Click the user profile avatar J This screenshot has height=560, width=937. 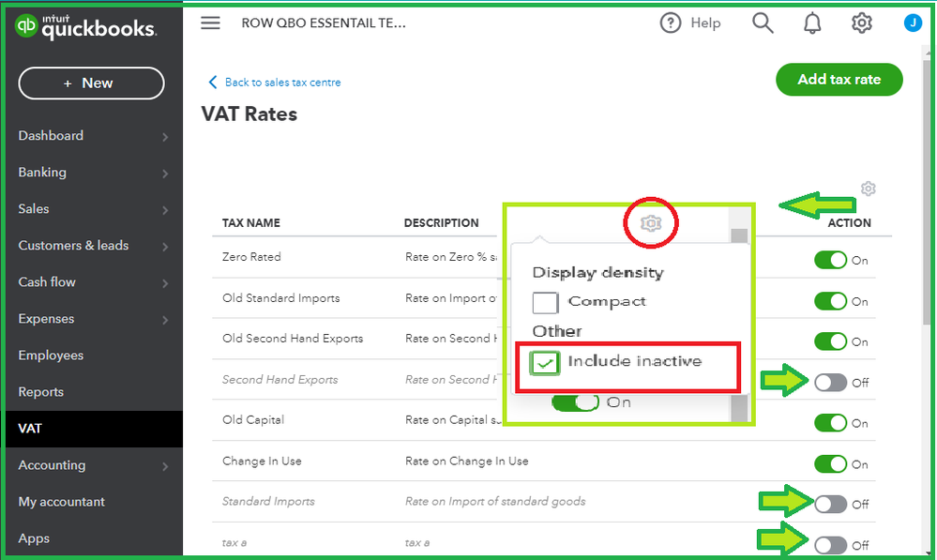(x=913, y=23)
